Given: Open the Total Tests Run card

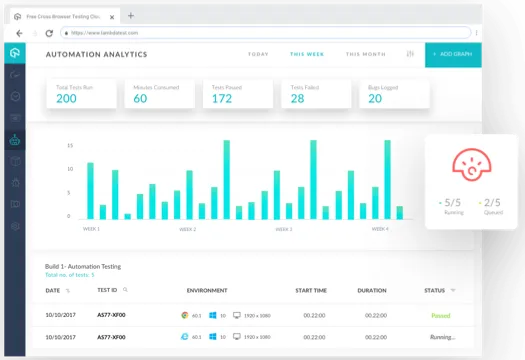Looking at the screenshot, I should tap(81, 94).
